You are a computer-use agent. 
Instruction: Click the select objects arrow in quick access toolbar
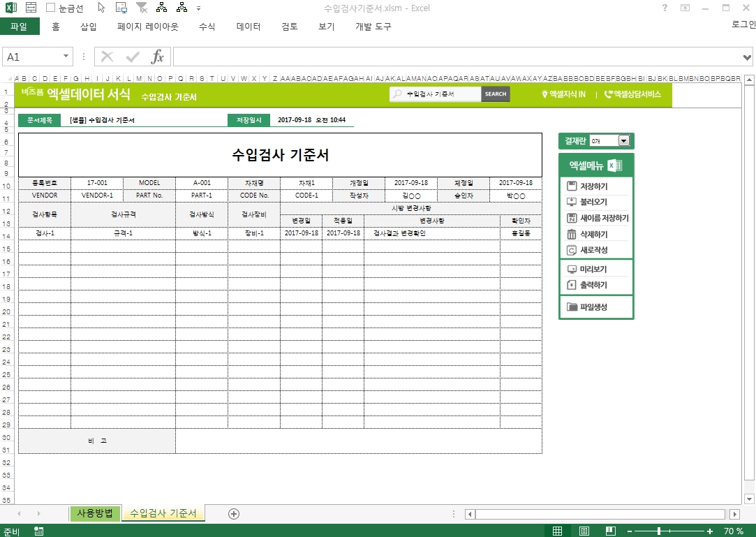point(101,8)
